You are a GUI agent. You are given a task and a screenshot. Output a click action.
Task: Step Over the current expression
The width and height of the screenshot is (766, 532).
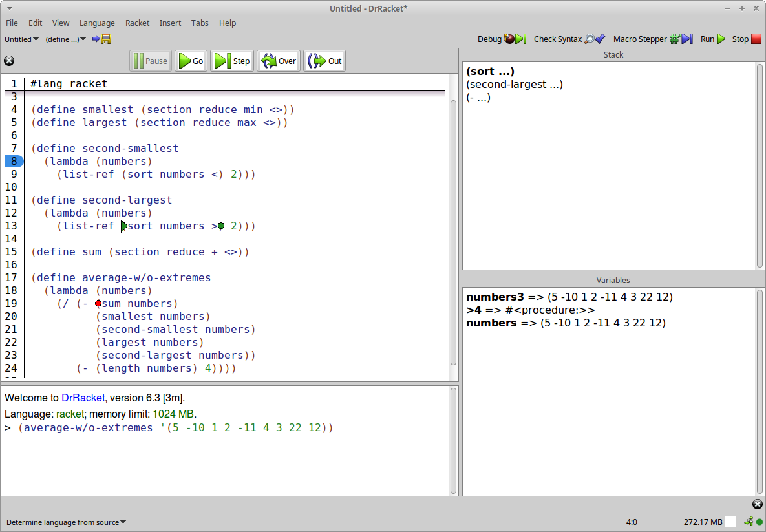point(279,61)
